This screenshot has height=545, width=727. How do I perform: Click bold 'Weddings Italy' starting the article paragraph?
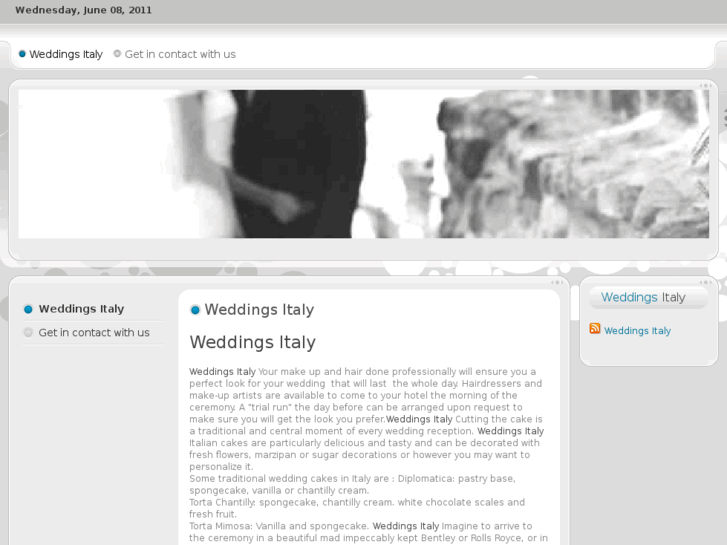(222, 372)
